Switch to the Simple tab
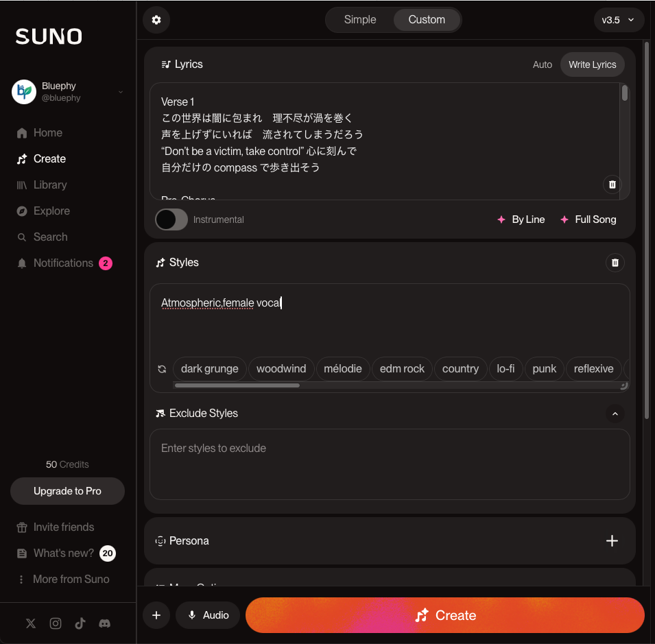 coord(359,20)
